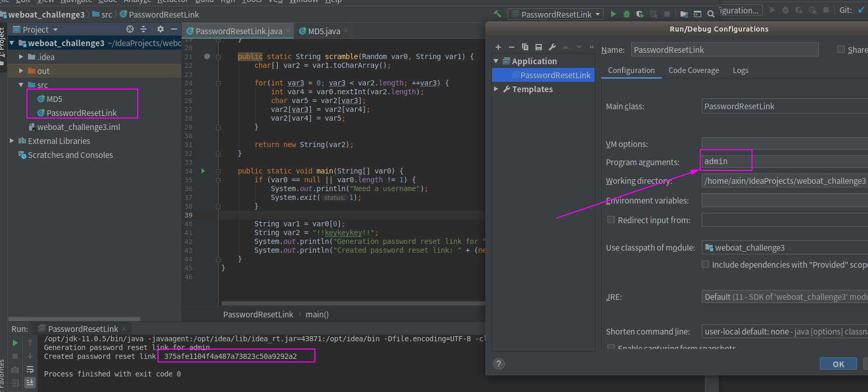The height and width of the screenshot is (392, 868).
Task: Start debugging with the bug icon
Action: click(x=627, y=14)
